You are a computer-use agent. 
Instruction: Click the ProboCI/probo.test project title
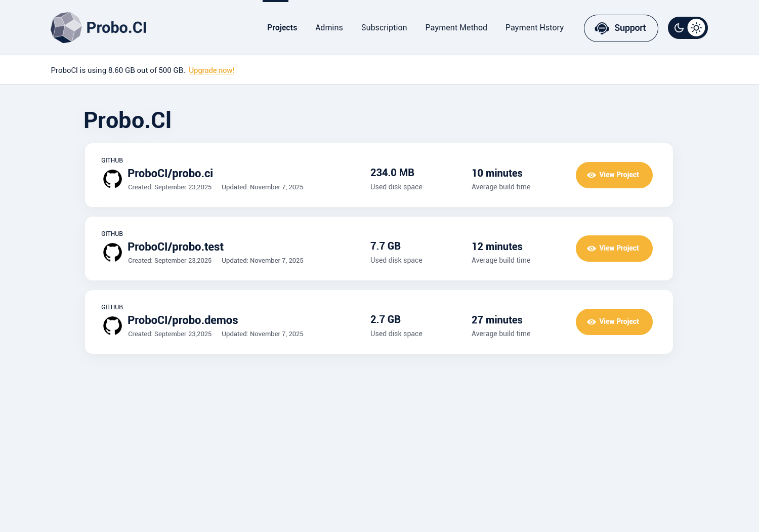click(x=176, y=247)
